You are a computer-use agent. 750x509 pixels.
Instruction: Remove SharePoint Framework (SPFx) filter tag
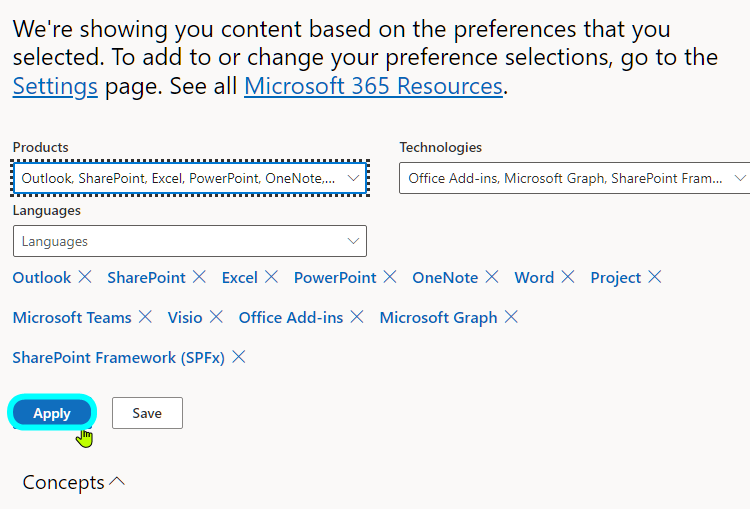[239, 357]
